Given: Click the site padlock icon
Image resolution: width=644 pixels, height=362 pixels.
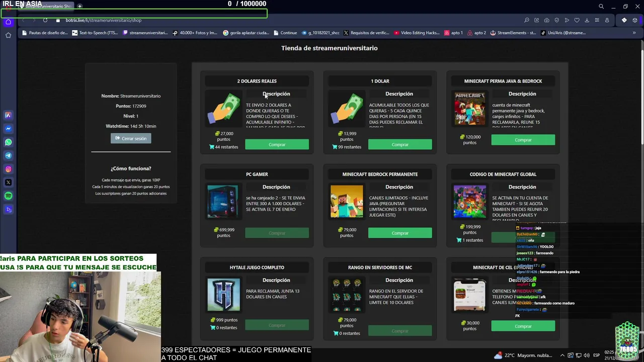Looking at the screenshot, I should point(58,20).
